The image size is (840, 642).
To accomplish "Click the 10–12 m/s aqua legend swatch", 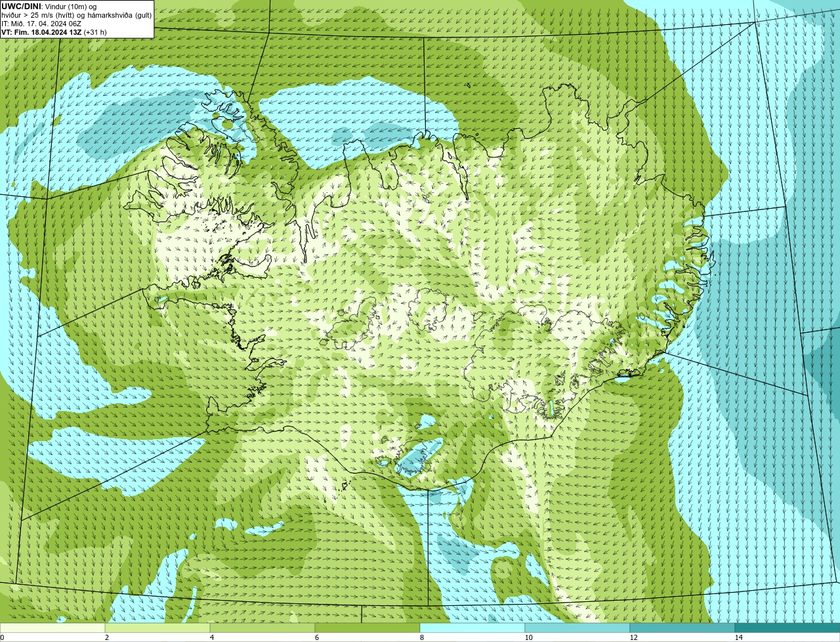I will (x=577, y=628).
